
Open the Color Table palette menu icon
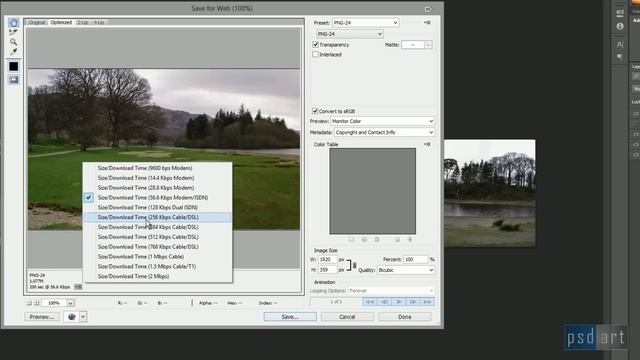(x=427, y=144)
